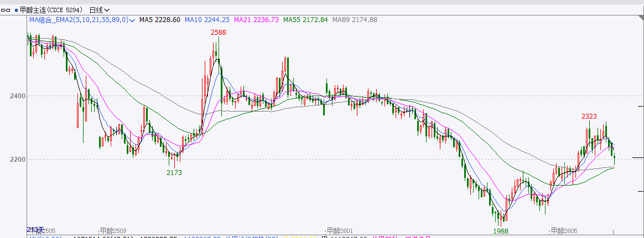Screen dimensions: 644x238
Task: Expand the MA组合_EMA2 indicator dropdown
Action: (132, 20)
